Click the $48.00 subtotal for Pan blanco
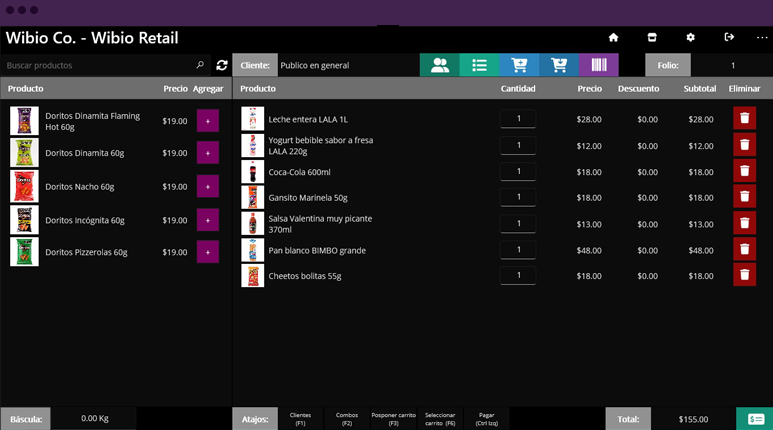Viewport: 773px width, 430px height. pos(701,251)
